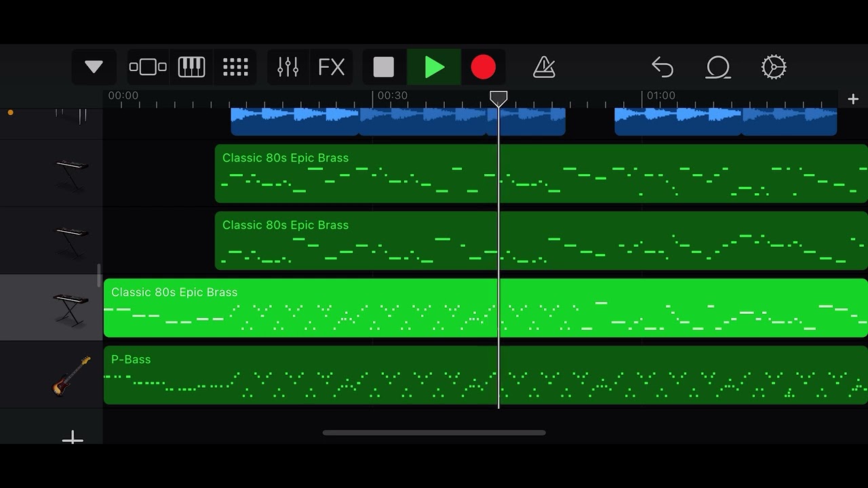Select the topmost keyboard track icon
This screenshot has height=488, width=868.
click(71, 174)
